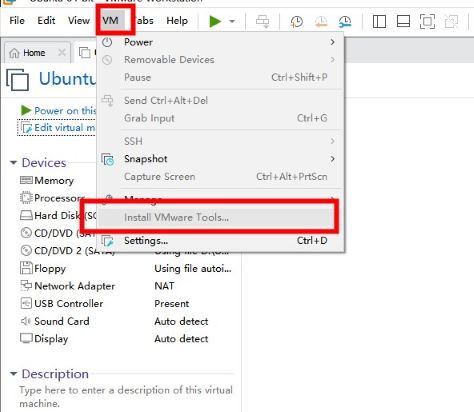Click Auto detect value for Sound Card

[x=181, y=321]
